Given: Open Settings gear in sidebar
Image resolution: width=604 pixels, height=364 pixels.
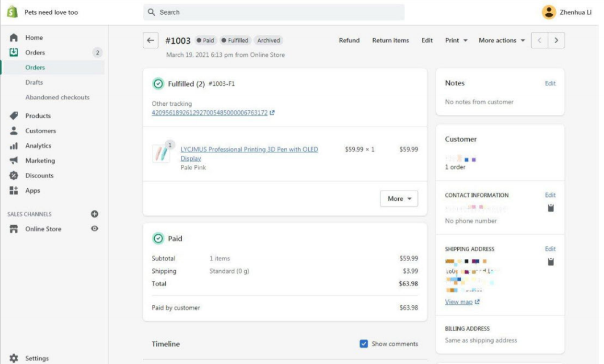Looking at the screenshot, I should click(14, 358).
